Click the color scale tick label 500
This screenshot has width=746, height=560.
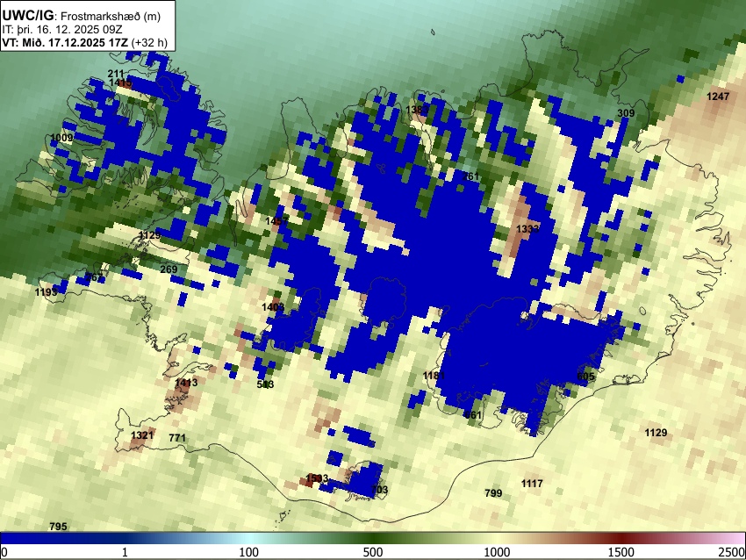click(373, 552)
